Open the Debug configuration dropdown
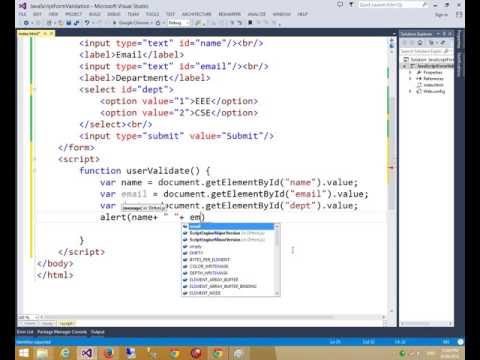Image resolution: width=480 pixels, height=360 pixels. pos(178,23)
